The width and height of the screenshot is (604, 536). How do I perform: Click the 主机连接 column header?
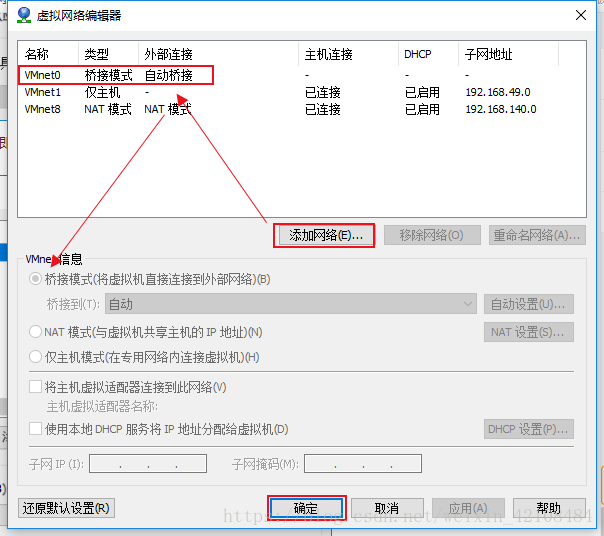click(x=349, y=54)
